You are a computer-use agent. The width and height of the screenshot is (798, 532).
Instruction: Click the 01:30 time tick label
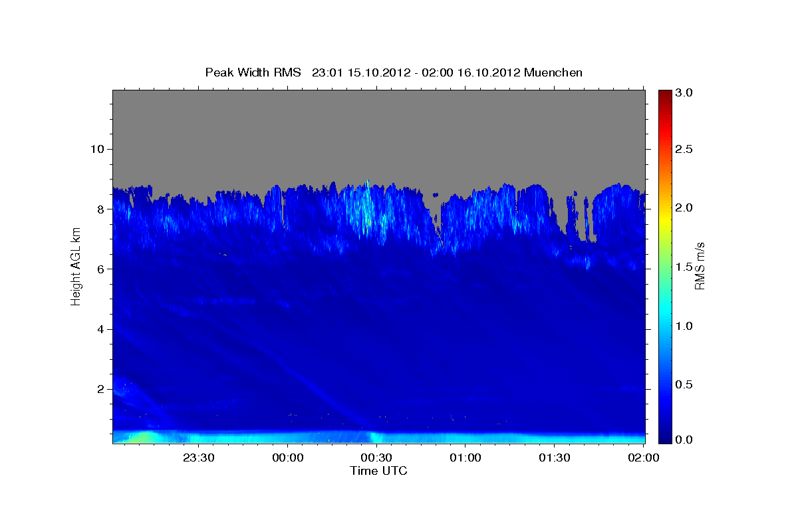tap(555, 458)
